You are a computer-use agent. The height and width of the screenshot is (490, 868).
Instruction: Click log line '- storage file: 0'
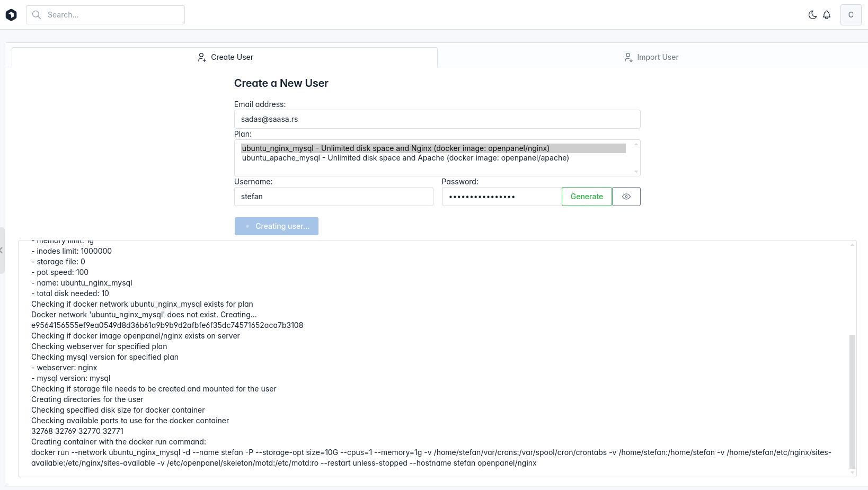point(58,262)
